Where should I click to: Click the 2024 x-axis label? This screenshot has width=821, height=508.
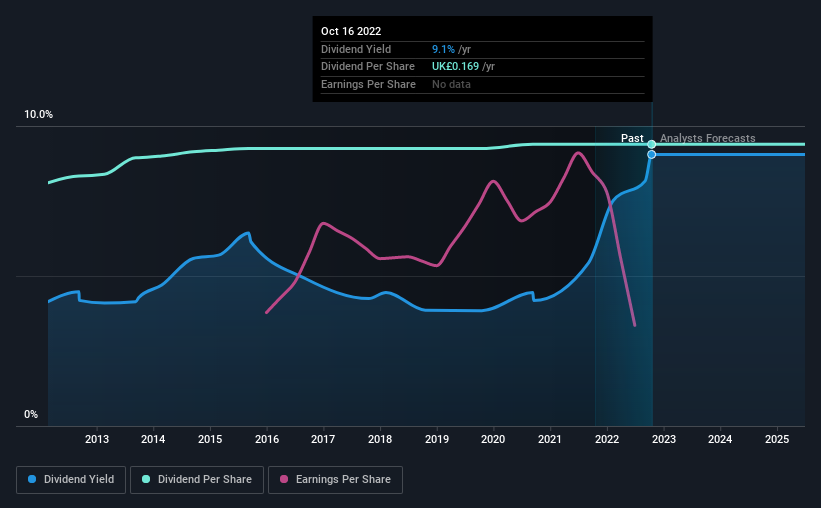[x=720, y=439]
